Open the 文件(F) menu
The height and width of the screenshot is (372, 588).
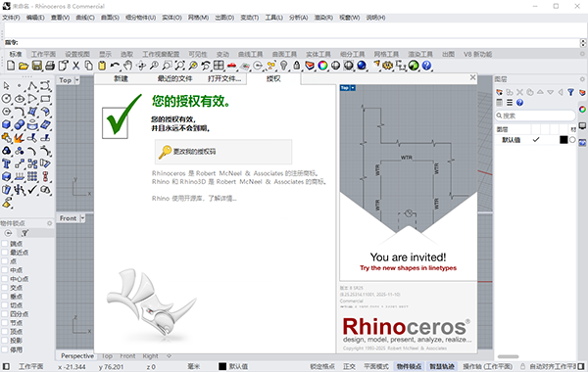tap(11, 18)
